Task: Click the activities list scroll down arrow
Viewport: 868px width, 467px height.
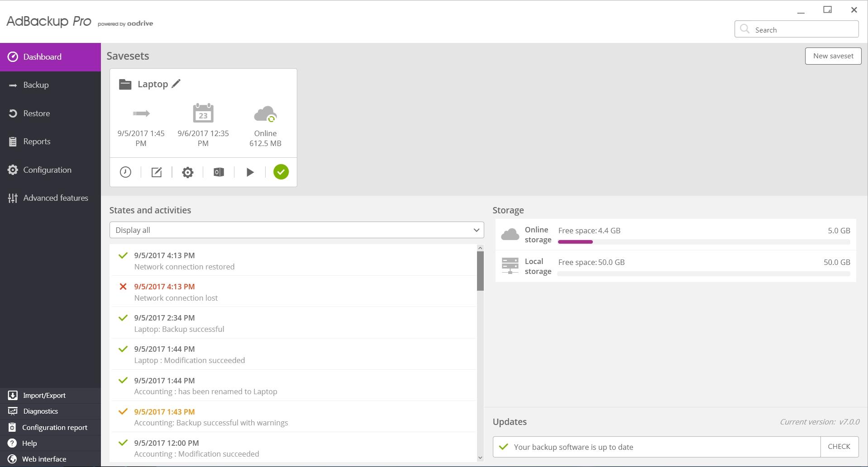Action: tap(480, 458)
